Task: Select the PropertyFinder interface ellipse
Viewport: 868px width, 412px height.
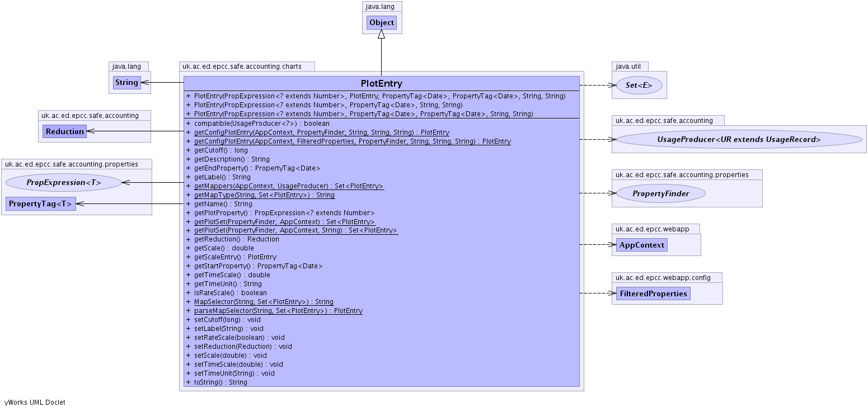Action: (x=660, y=193)
